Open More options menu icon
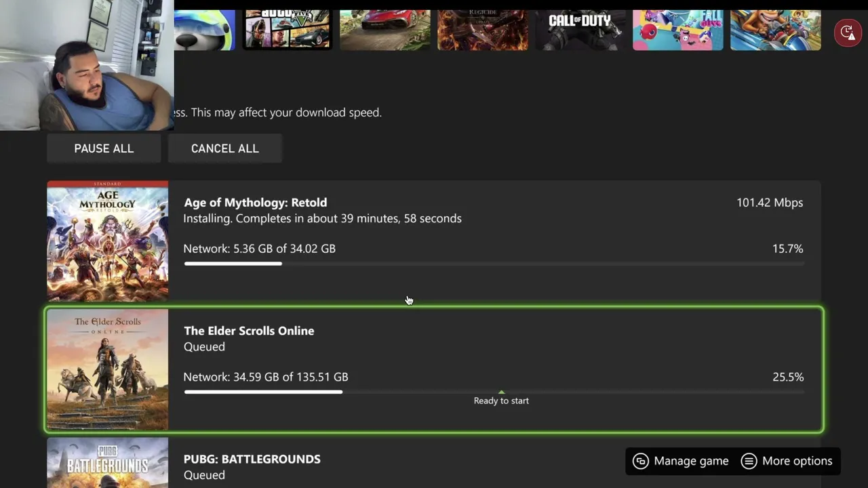The width and height of the screenshot is (868, 488). (749, 461)
